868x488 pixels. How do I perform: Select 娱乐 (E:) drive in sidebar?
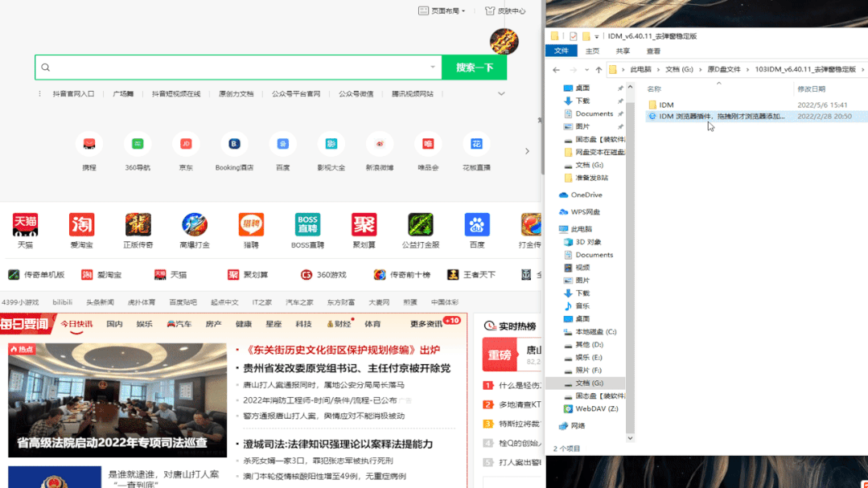click(583, 358)
